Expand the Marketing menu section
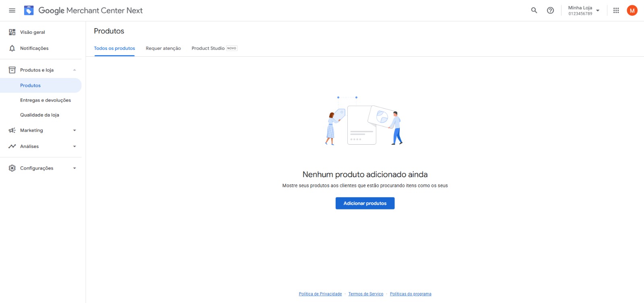The height and width of the screenshot is (303, 644). pos(74,130)
